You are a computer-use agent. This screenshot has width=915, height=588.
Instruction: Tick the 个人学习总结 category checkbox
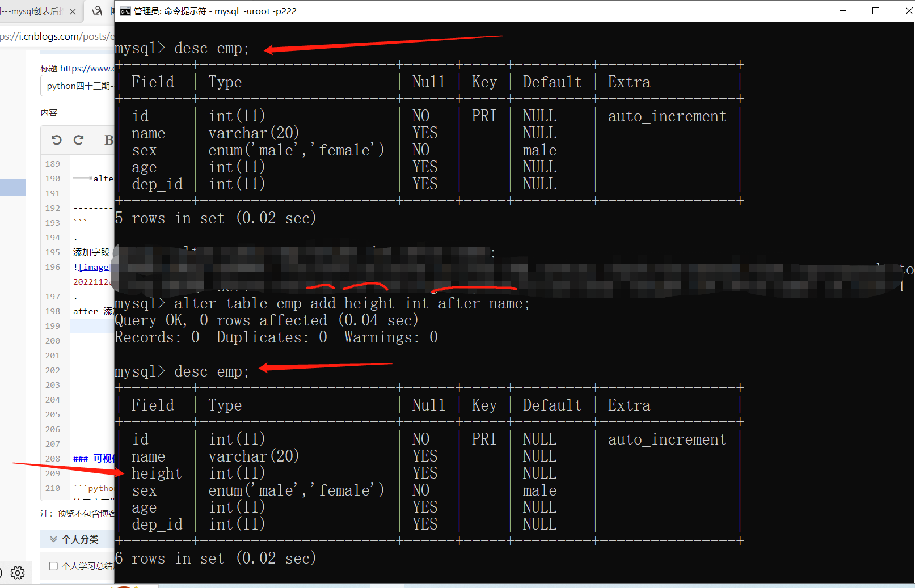point(53,566)
